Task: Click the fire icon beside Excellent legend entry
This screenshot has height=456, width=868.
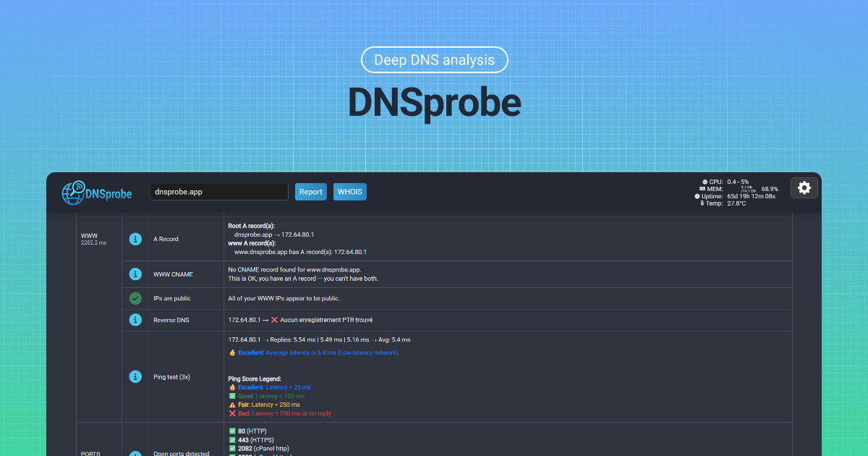Action: tap(232, 387)
